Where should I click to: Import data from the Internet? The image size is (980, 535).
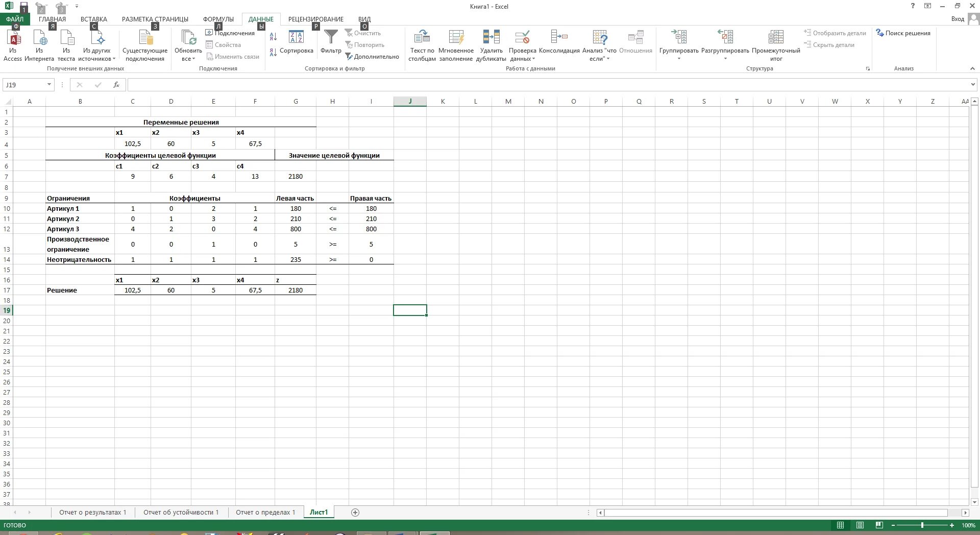pyautogui.click(x=39, y=45)
